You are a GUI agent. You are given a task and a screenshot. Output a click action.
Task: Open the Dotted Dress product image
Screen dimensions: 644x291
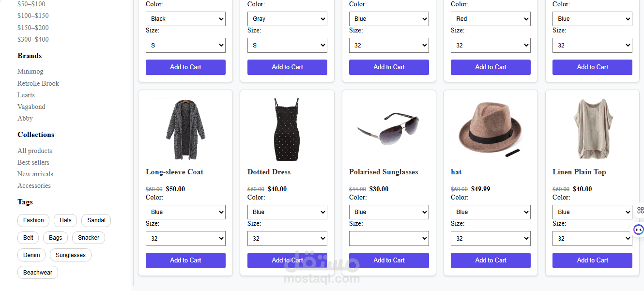[287, 129]
